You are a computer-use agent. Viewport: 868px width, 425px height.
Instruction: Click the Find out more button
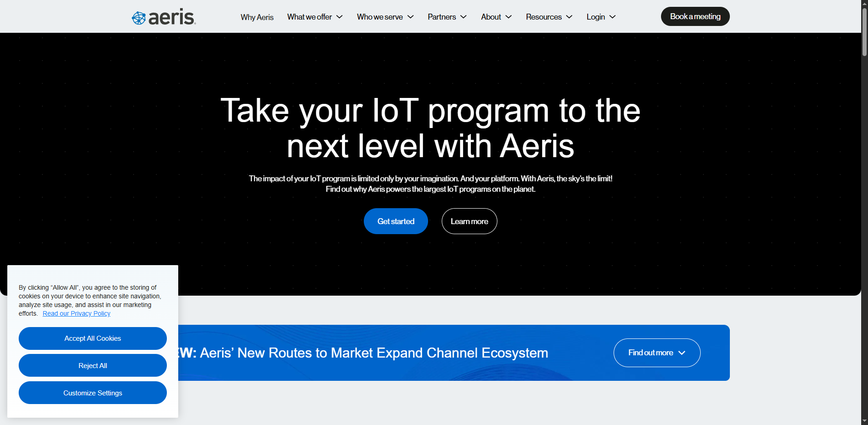tap(657, 353)
